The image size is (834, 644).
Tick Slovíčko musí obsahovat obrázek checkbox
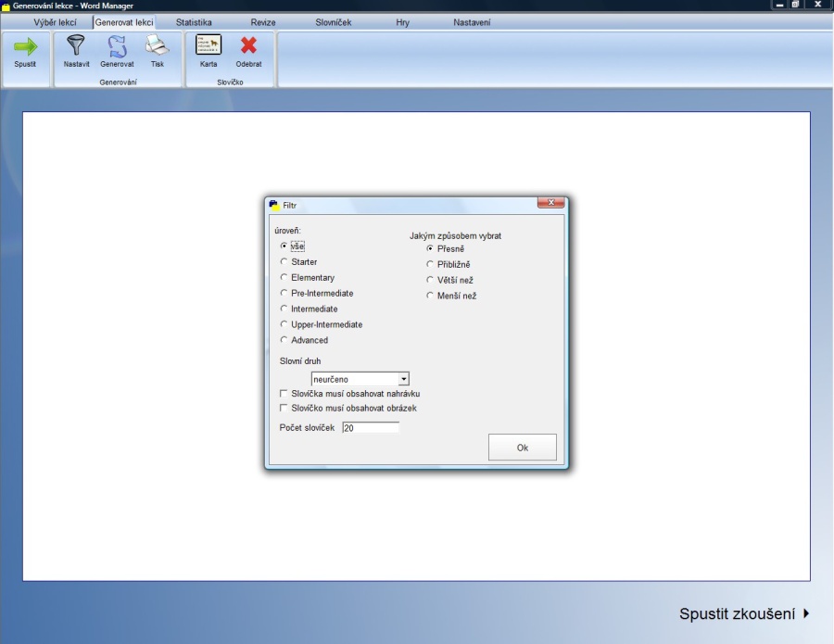[284, 408]
